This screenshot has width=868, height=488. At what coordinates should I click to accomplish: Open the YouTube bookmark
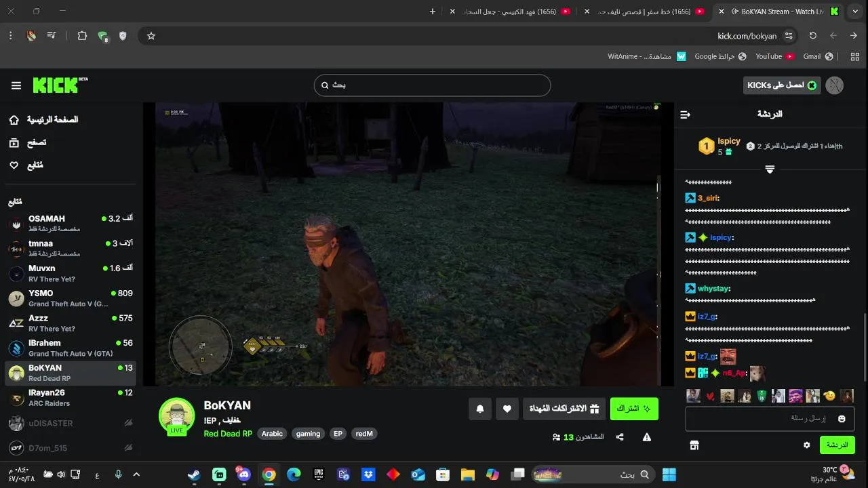(x=774, y=56)
